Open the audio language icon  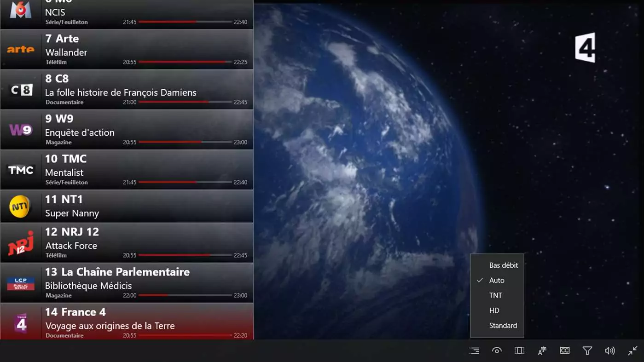coord(542,351)
